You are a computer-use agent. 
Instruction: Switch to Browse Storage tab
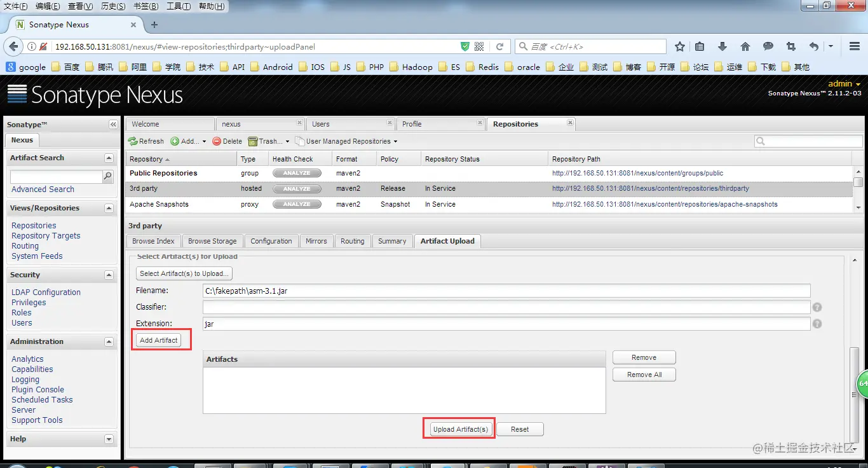212,241
